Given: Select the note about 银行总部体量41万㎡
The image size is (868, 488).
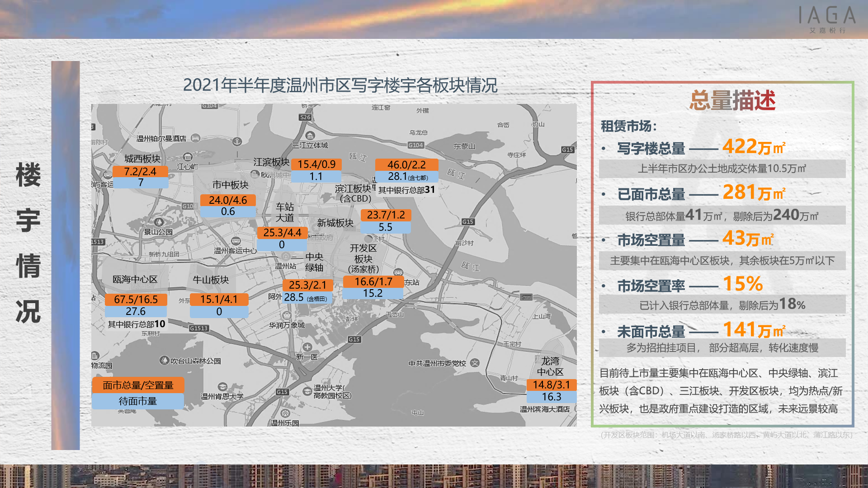Looking at the screenshot, I should (x=722, y=216).
